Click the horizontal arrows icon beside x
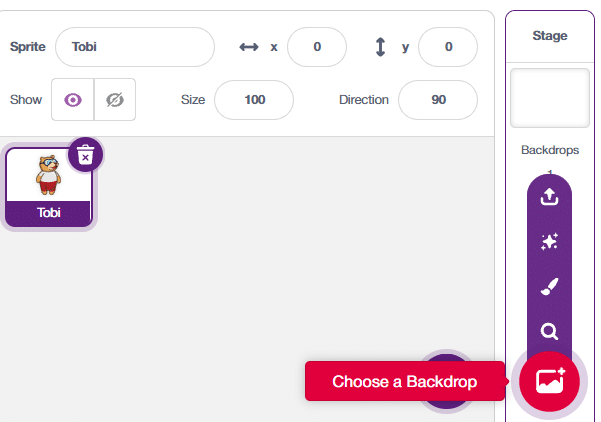The width and height of the screenshot is (601, 422). pyautogui.click(x=250, y=47)
